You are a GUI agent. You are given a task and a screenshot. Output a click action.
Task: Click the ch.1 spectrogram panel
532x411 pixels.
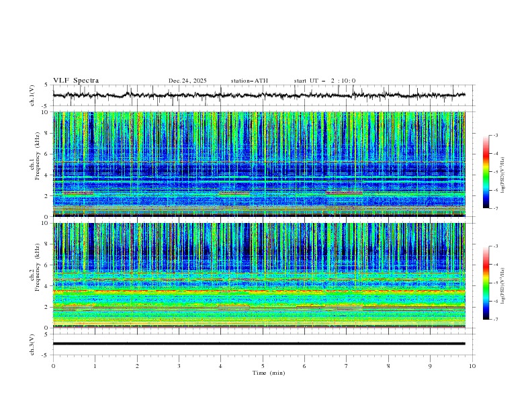coord(259,164)
